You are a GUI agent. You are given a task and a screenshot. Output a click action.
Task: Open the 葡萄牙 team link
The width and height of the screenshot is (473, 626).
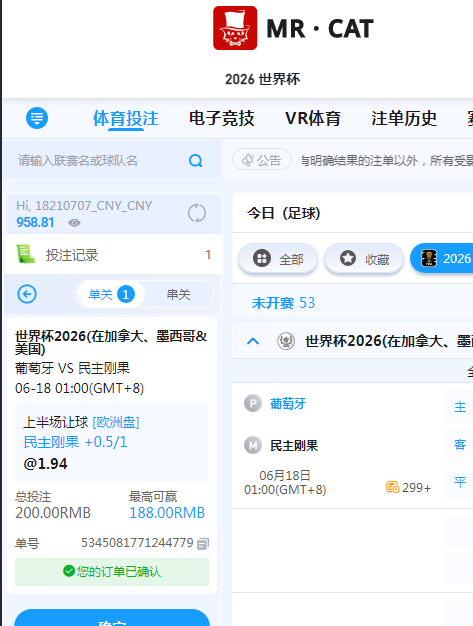click(288, 404)
